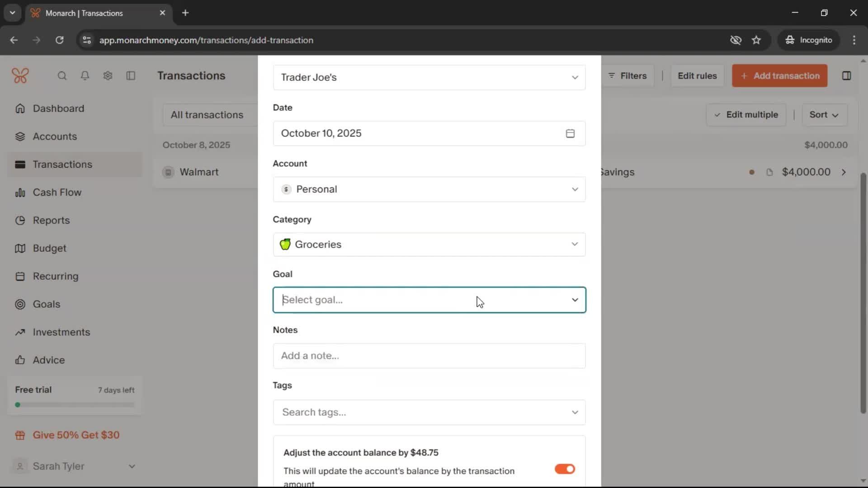Disable the adjust account balance toggle
Screen dimensions: 868x488
click(x=565, y=469)
